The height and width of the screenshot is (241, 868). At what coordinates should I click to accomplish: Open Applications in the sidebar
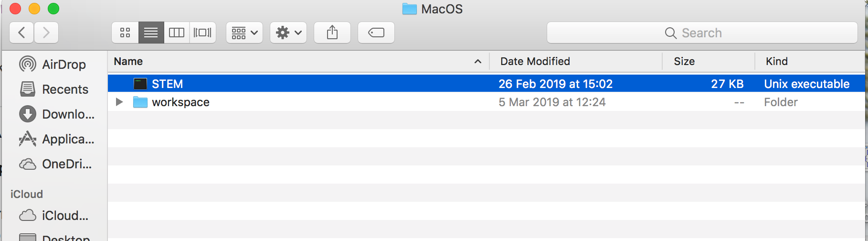click(68, 139)
